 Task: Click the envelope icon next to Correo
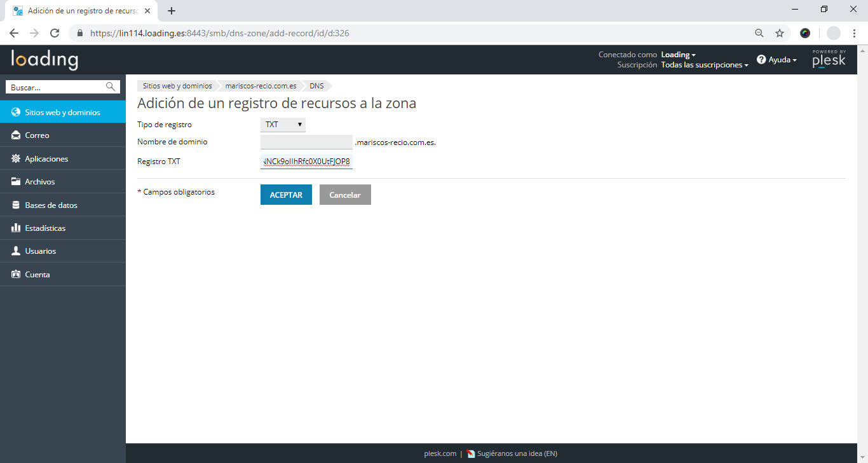click(16, 135)
